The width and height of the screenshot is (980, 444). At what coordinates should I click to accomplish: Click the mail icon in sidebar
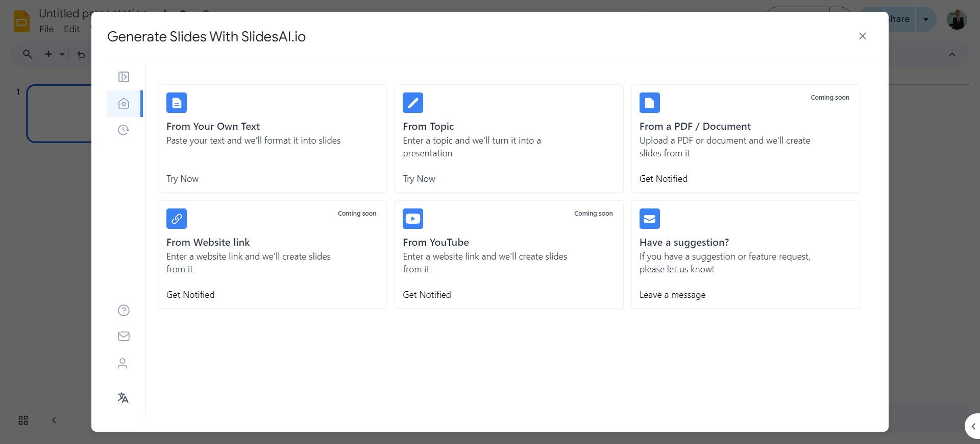pyautogui.click(x=124, y=336)
